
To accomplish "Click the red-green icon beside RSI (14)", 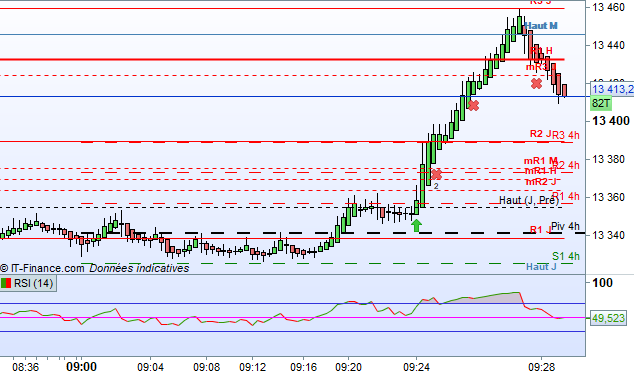I will [x=6, y=283].
